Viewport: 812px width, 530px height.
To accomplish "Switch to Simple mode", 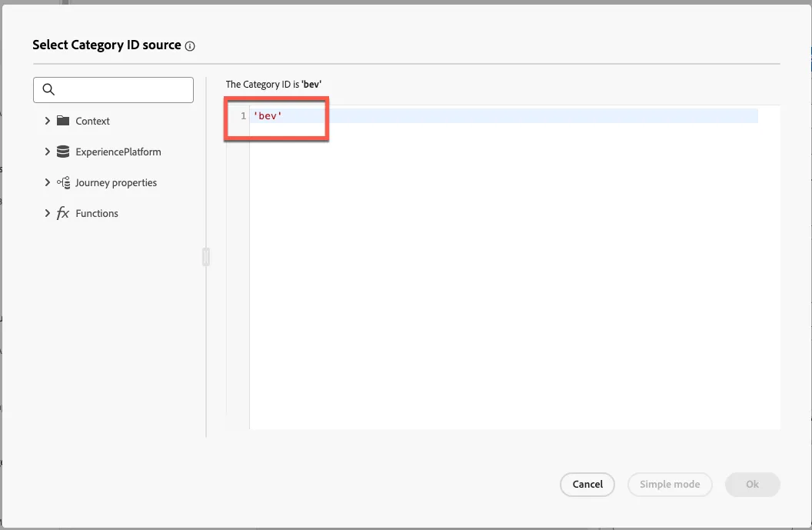I will (x=670, y=485).
